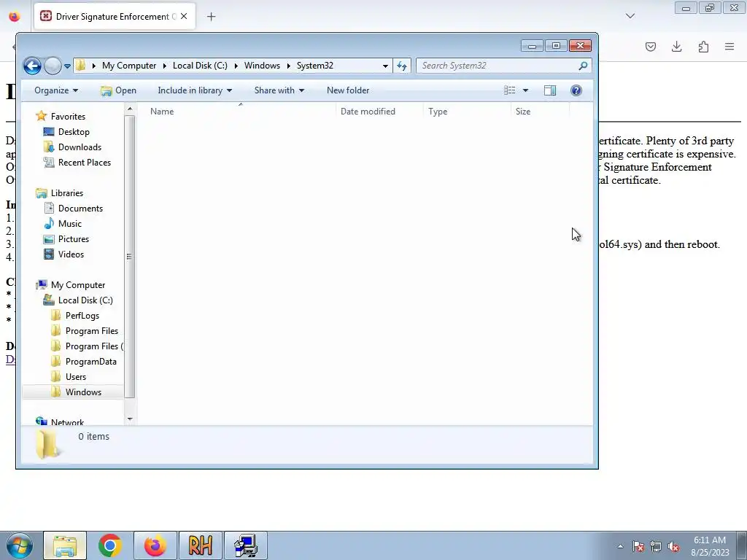Click navigation pane scroll up arrow
This screenshot has height=560, width=747.
[130, 109]
